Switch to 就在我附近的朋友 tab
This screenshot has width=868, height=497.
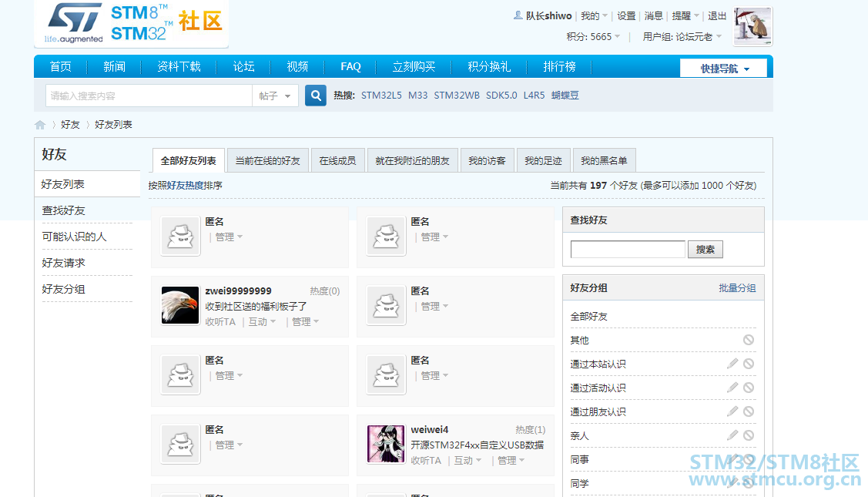(x=412, y=161)
